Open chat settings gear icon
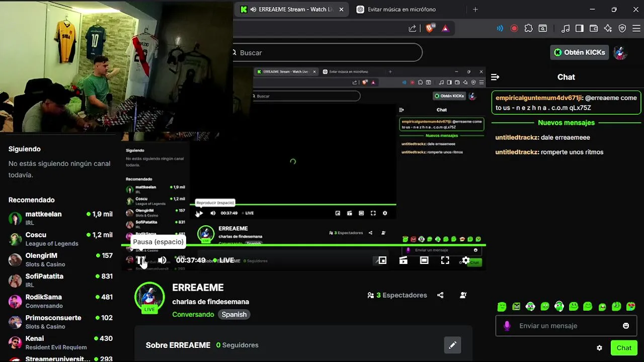 coord(599,348)
